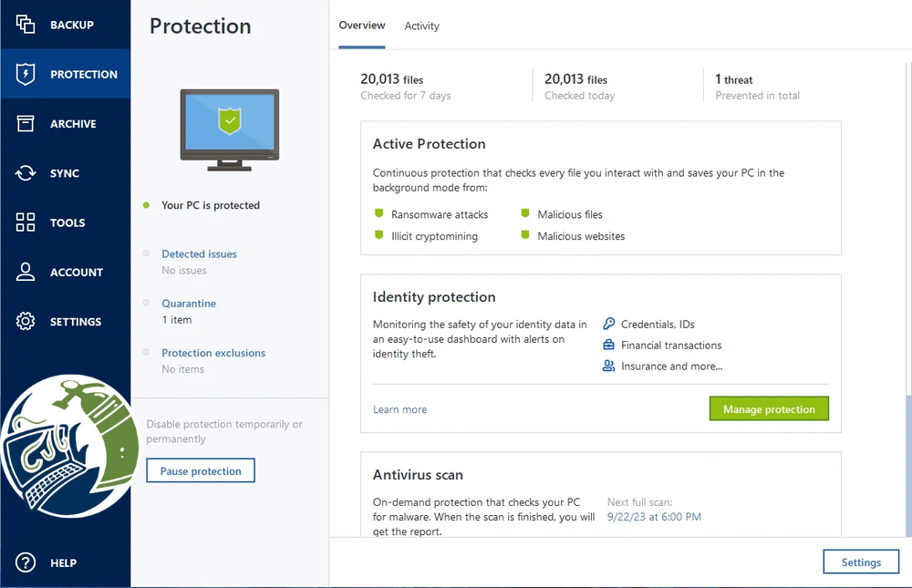The image size is (912, 588).
Task: Click the Account person icon
Action: (25, 272)
